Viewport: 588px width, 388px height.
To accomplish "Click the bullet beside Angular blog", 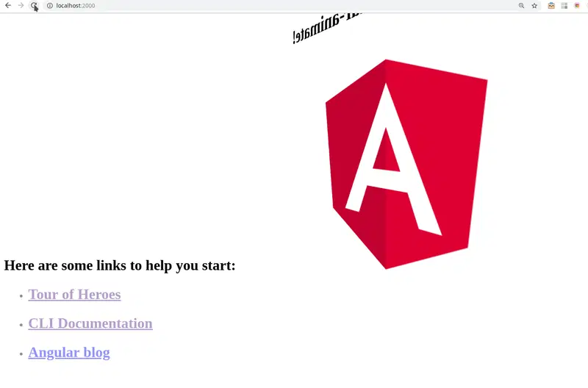I will point(21,354).
